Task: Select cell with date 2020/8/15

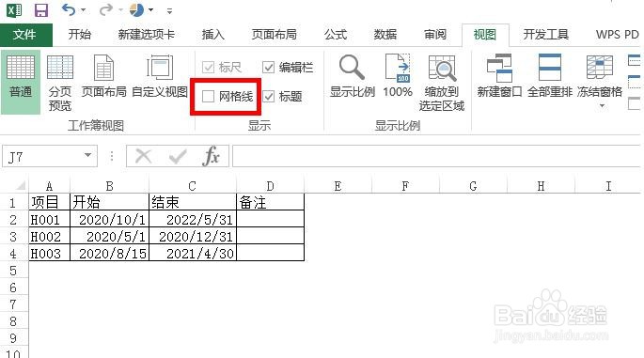Action: tap(109, 254)
